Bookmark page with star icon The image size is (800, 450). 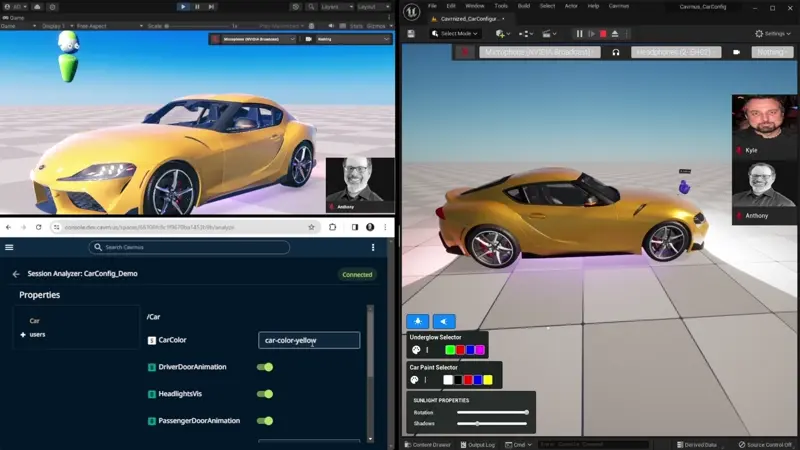tap(311, 227)
